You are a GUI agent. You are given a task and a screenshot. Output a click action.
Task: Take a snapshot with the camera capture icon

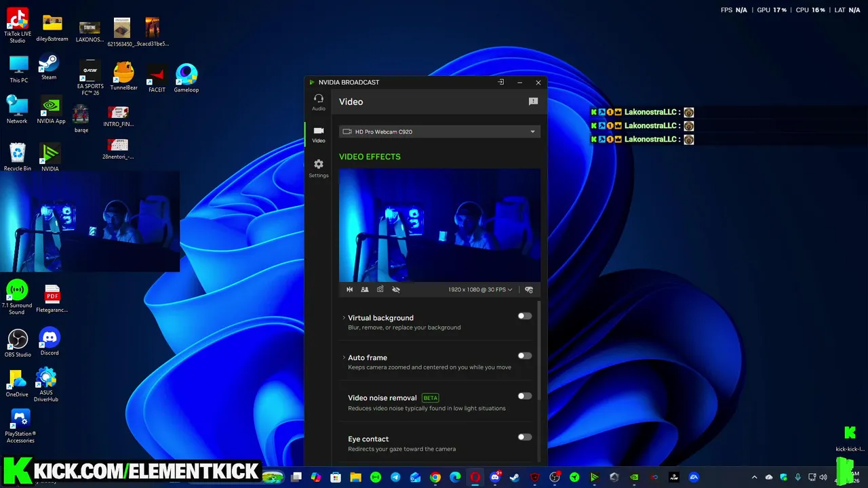(380, 289)
